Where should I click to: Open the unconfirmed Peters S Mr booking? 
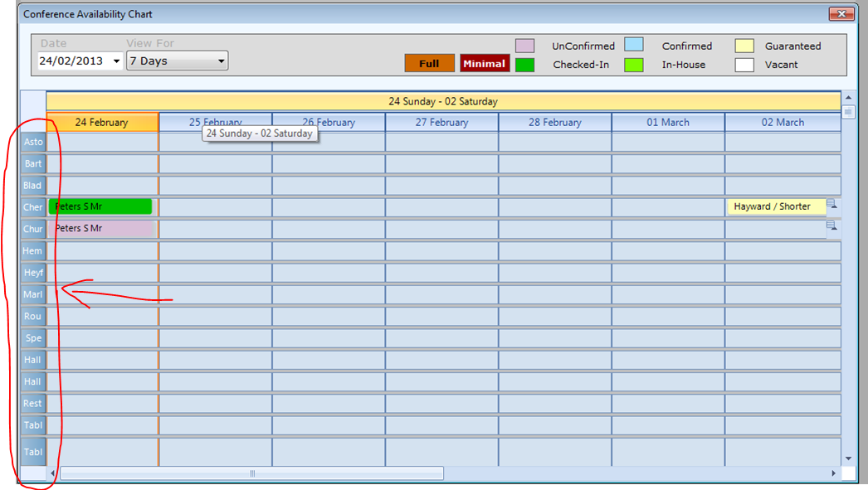(100, 228)
